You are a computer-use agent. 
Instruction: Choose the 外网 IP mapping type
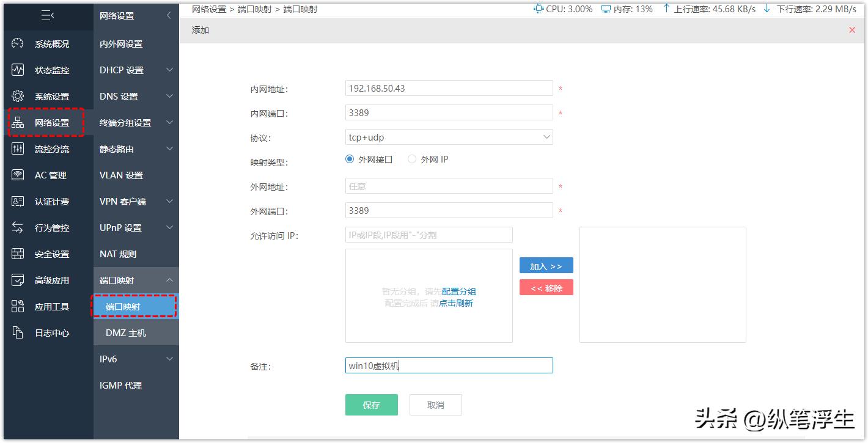click(411, 159)
